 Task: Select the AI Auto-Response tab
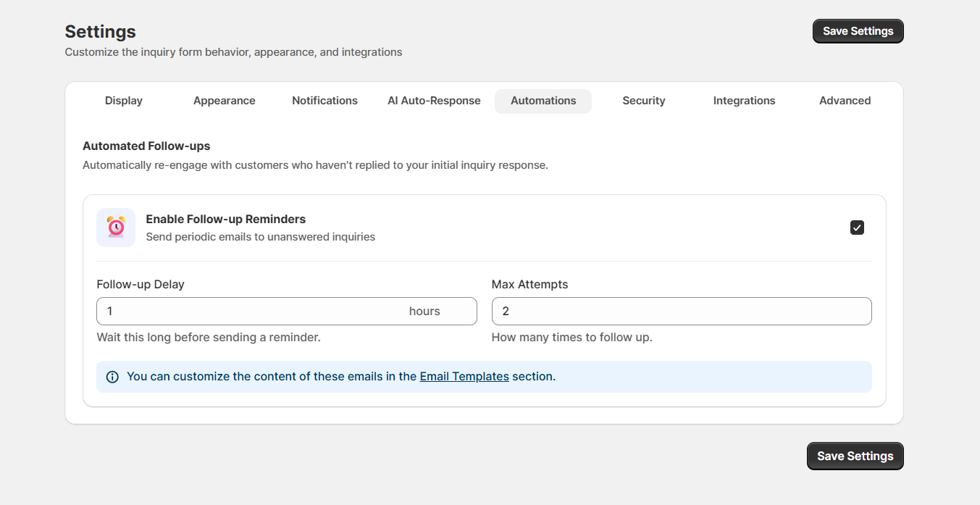[x=434, y=101]
